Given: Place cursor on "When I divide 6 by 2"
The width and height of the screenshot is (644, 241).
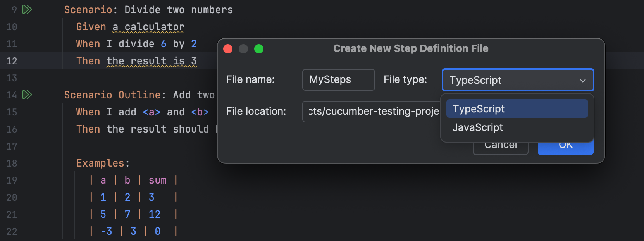Looking at the screenshot, I should [x=136, y=43].
